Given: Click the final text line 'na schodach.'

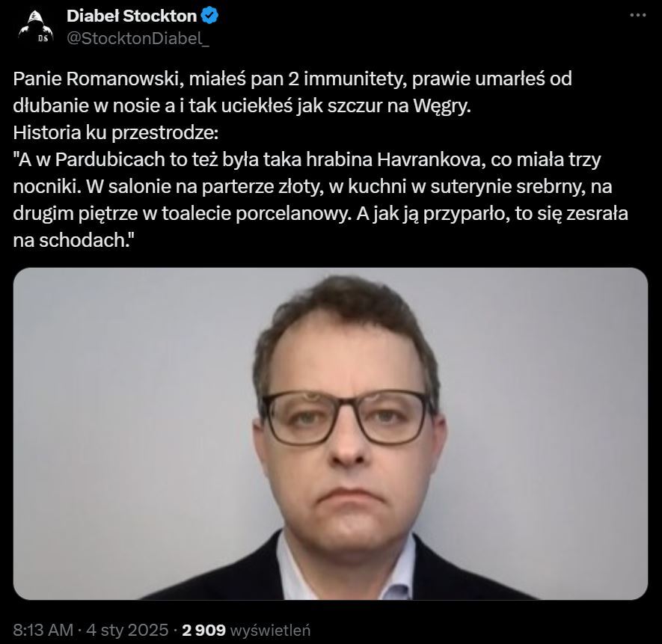Looking at the screenshot, I should pos(73,241).
